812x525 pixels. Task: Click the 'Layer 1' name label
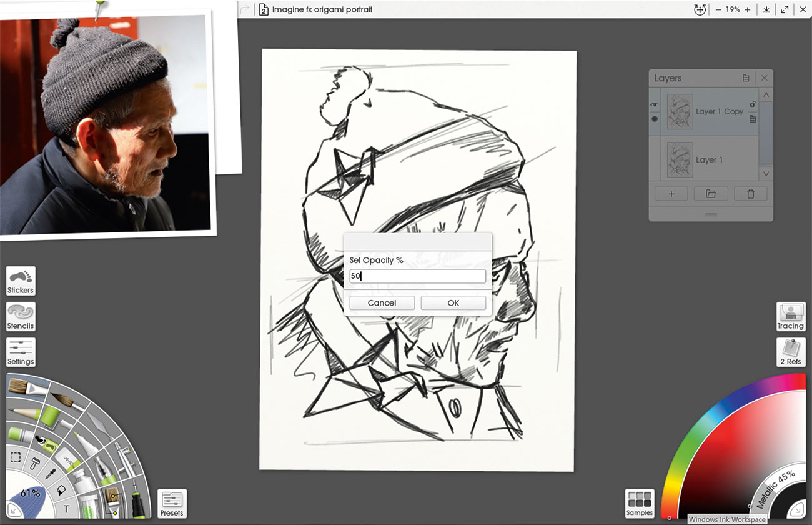click(x=709, y=160)
